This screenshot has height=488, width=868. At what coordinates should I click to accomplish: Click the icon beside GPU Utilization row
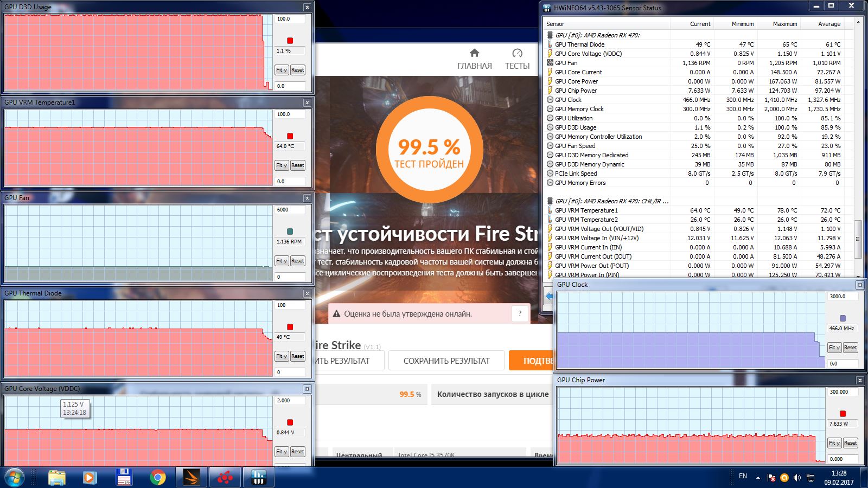coord(550,118)
